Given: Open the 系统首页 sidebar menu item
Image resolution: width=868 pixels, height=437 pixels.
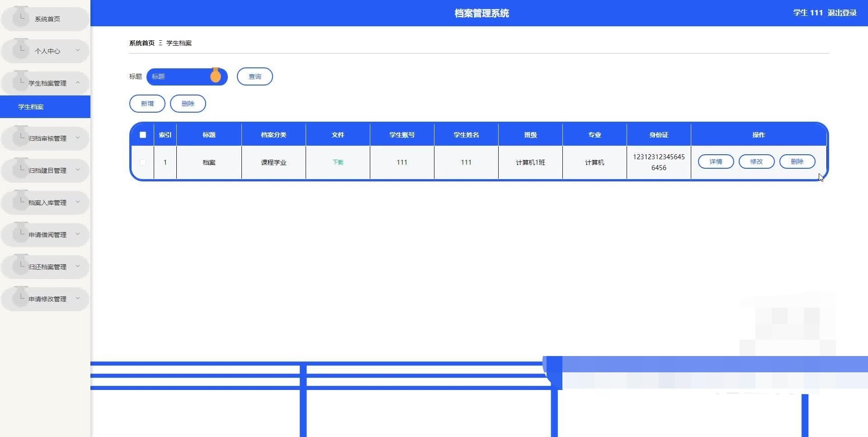Looking at the screenshot, I should 45,19.
